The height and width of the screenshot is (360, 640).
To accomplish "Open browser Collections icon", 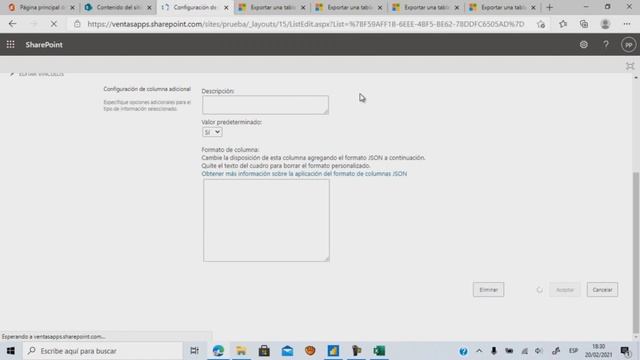I will pos(584,24).
